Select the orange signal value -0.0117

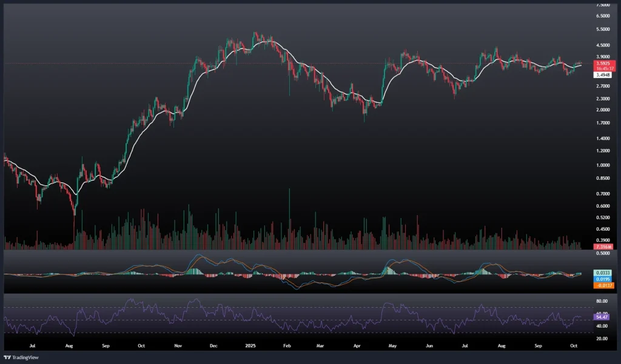pos(603,285)
